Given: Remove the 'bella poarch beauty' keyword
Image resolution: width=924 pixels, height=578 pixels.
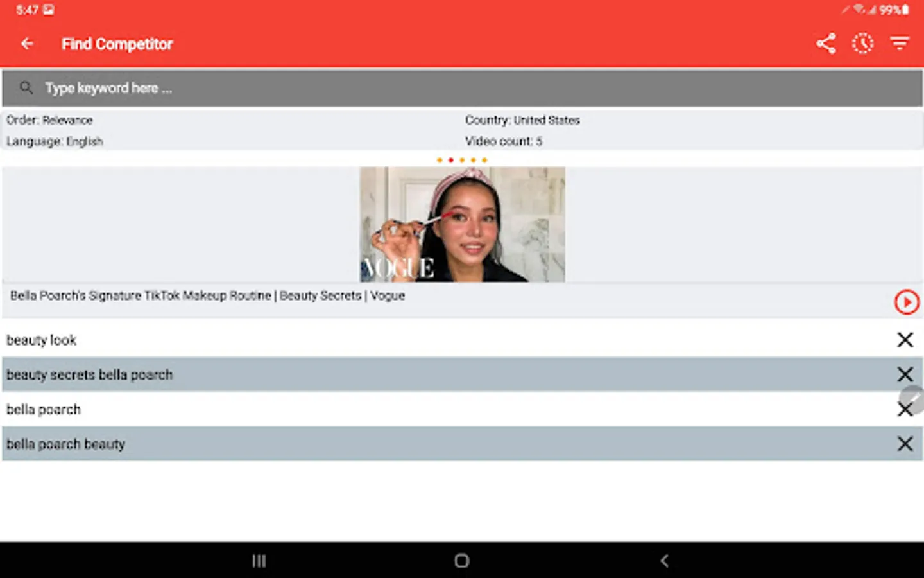Looking at the screenshot, I should pyautogui.click(x=905, y=444).
